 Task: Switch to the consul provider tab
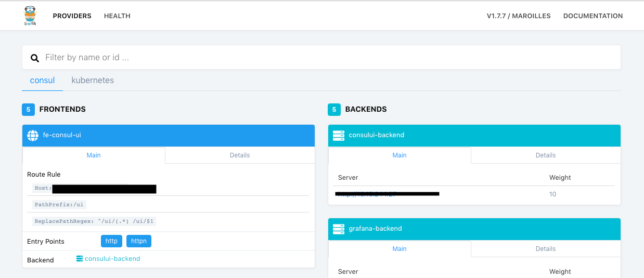point(42,80)
